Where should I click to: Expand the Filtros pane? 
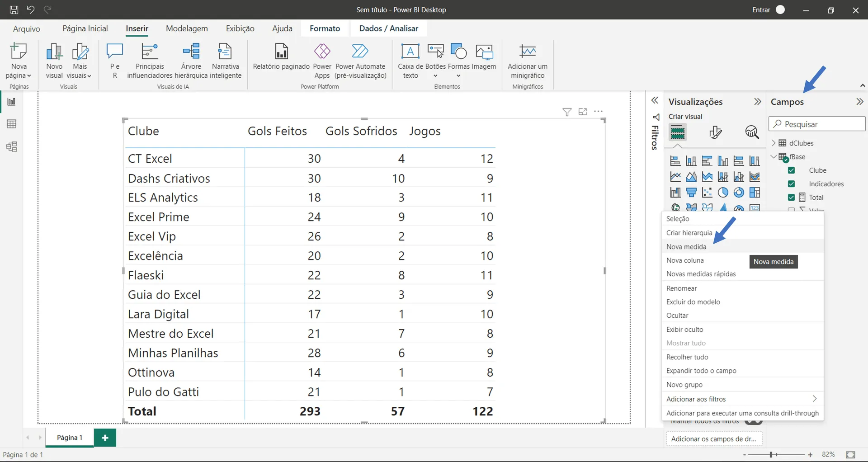tap(654, 100)
